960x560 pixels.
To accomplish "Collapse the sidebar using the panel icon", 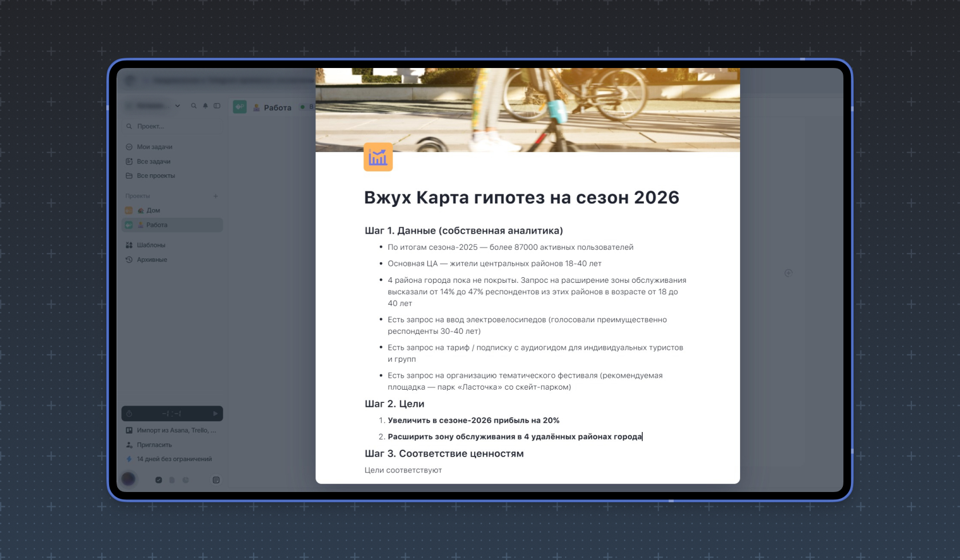I will [x=216, y=106].
